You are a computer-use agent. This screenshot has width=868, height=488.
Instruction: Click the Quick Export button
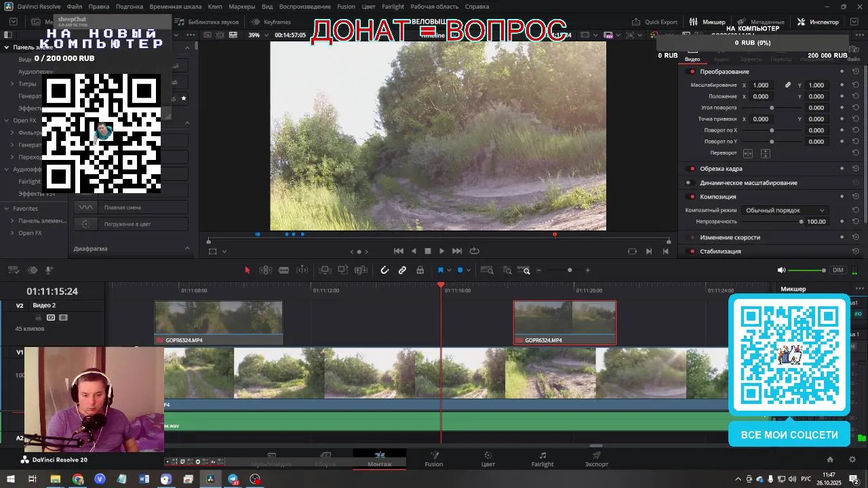pos(654,22)
